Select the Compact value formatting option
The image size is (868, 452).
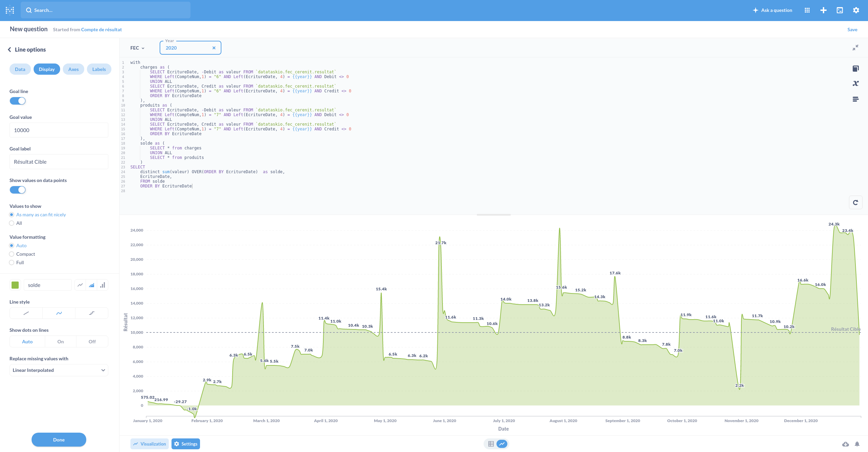[x=12, y=254]
